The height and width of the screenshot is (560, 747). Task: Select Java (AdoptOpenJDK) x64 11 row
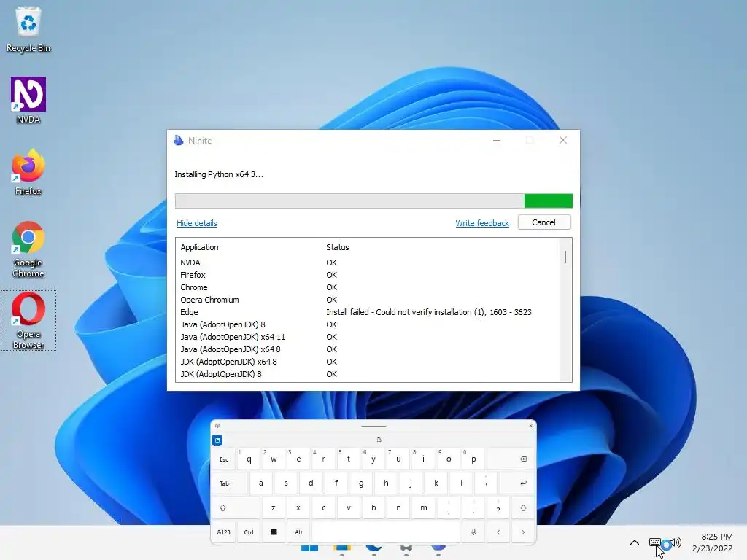pos(367,337)
